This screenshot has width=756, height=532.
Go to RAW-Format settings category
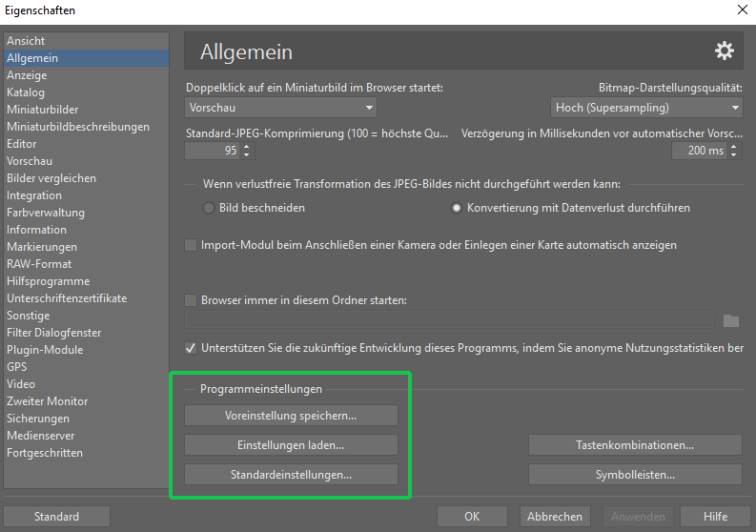point(39,264)
